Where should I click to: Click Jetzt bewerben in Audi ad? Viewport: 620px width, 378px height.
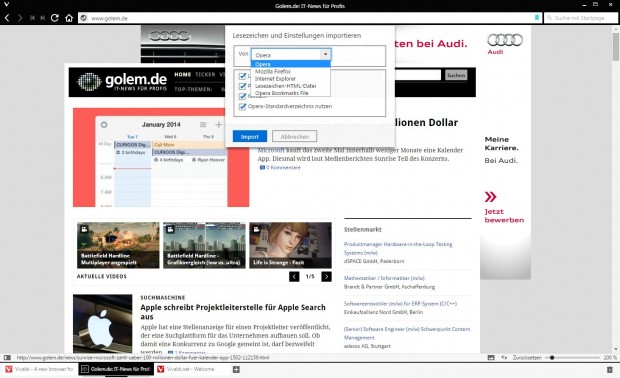pos(504,215)
